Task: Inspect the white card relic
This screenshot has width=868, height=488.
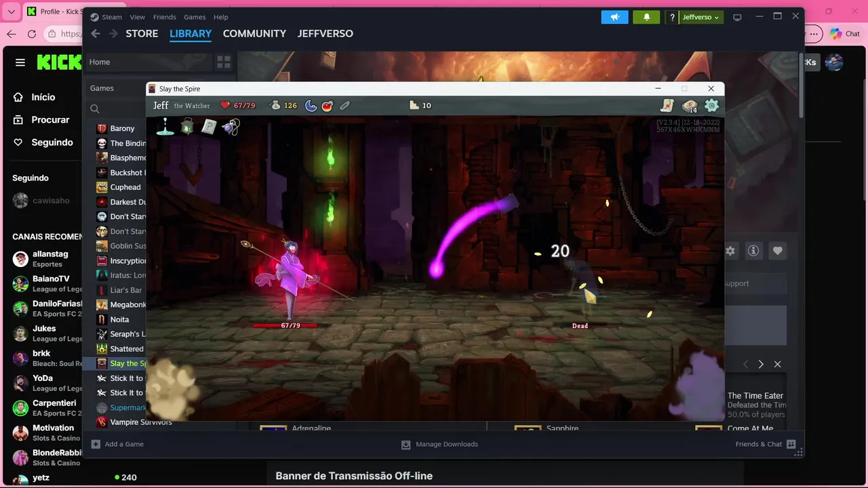Action: 209,127
